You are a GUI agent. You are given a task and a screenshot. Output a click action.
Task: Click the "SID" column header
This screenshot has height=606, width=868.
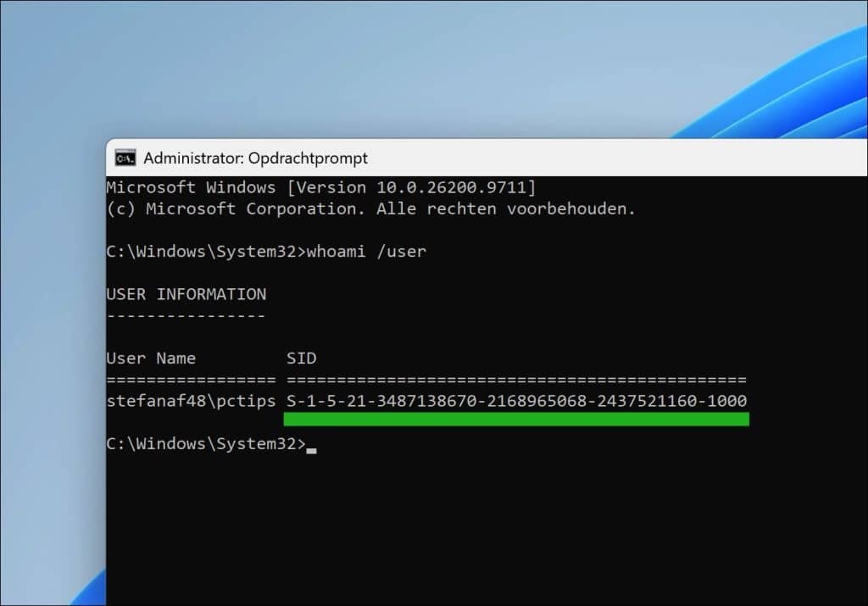[302, 359]
